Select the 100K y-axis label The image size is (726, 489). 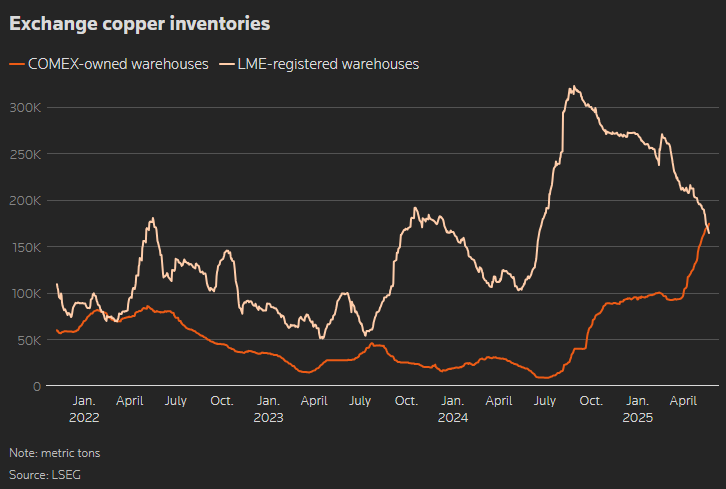(x=28, y=293)
